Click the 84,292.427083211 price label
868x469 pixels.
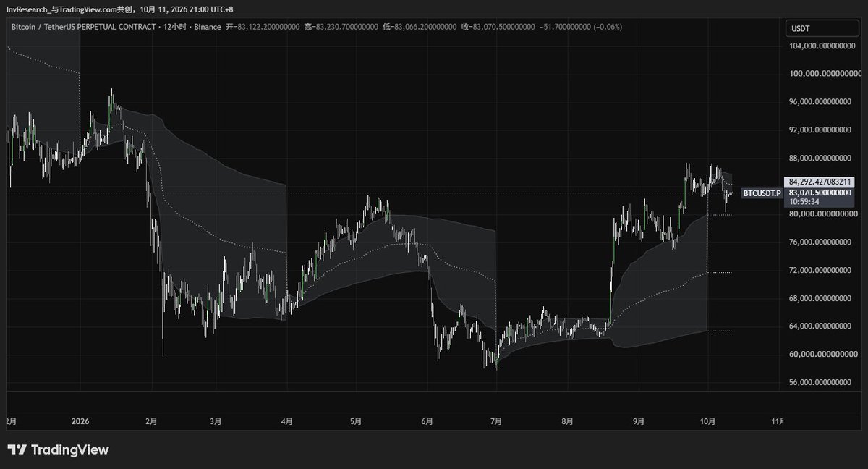821,182
